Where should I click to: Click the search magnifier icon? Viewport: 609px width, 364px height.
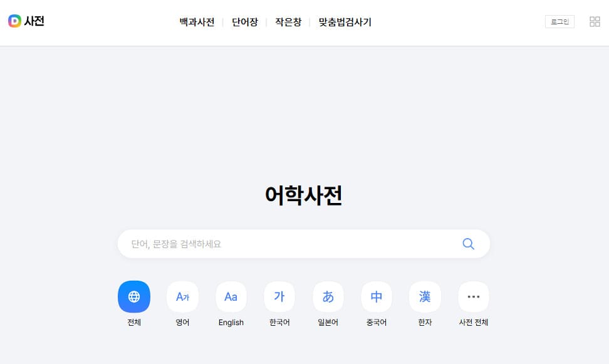point(467,244)
